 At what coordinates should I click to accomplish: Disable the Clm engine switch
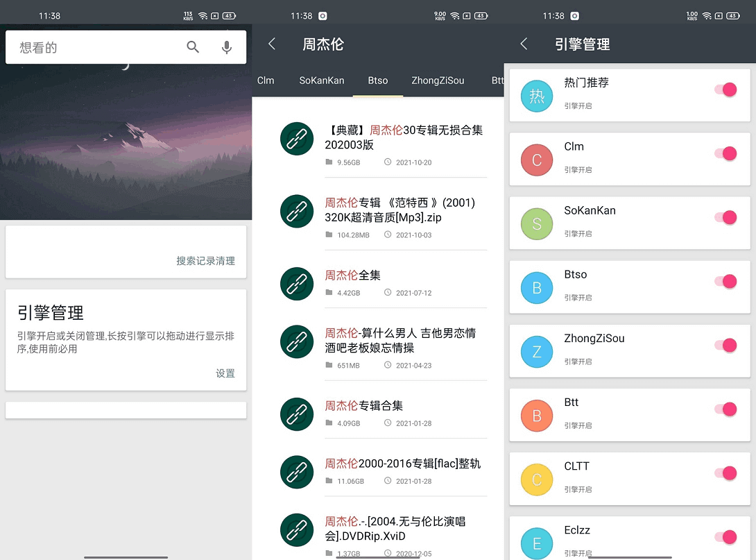click(x=725, y=153)
